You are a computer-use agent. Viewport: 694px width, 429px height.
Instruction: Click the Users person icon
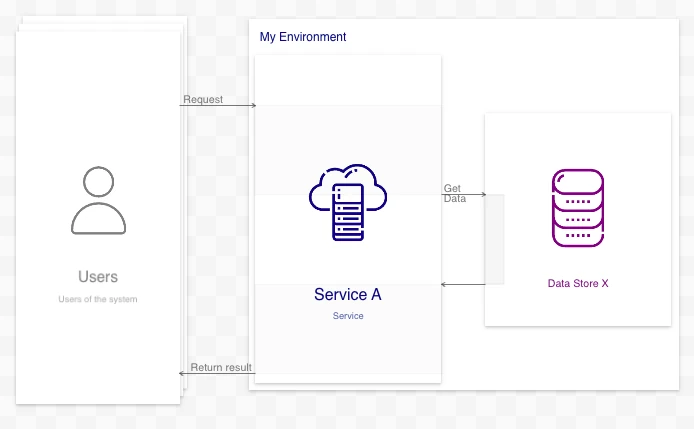tap(98, 200)
